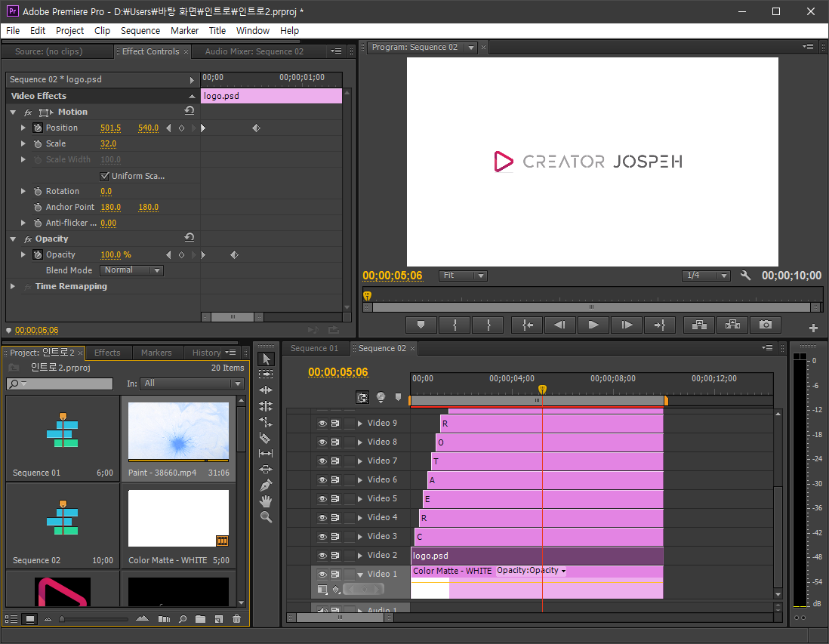Open the Program monitor settings wrench
The image size is (829, 644).
(x=745, y=275)
